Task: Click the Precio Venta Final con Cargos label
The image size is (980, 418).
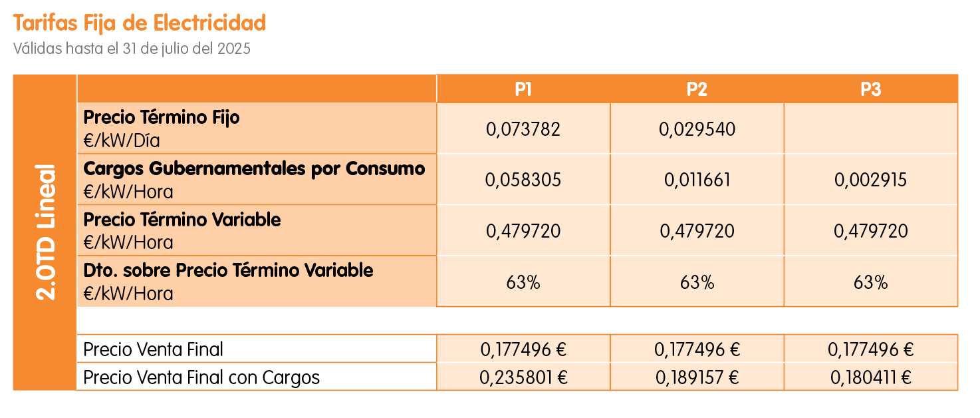Action: coord(201,377)
